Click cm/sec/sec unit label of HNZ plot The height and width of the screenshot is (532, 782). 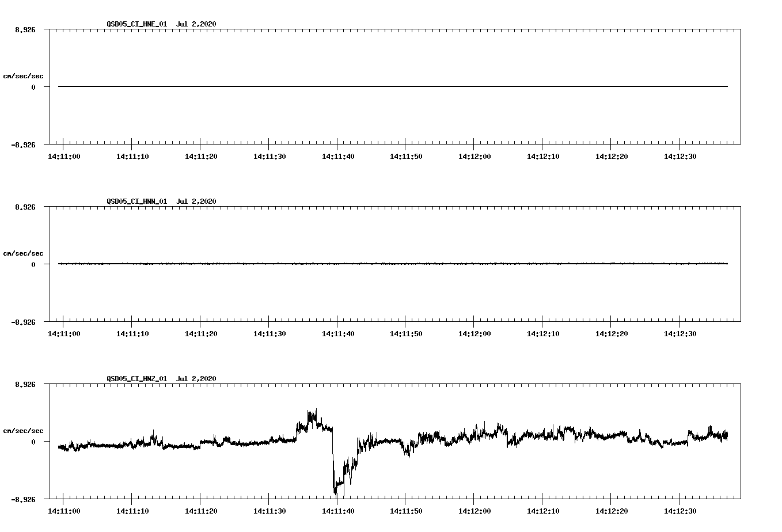point(23,431)
